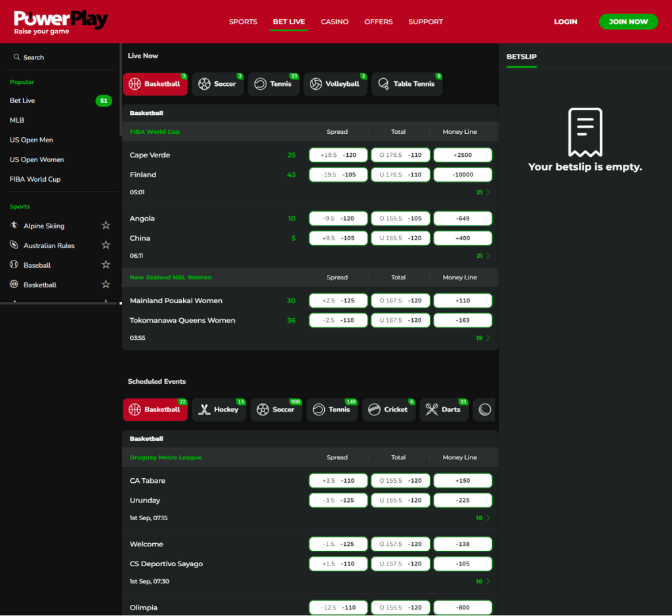Viewport: 672px width, 616px height.
Task: Click FIBA World Cup league heading
Action: click(x=155, y=132)
